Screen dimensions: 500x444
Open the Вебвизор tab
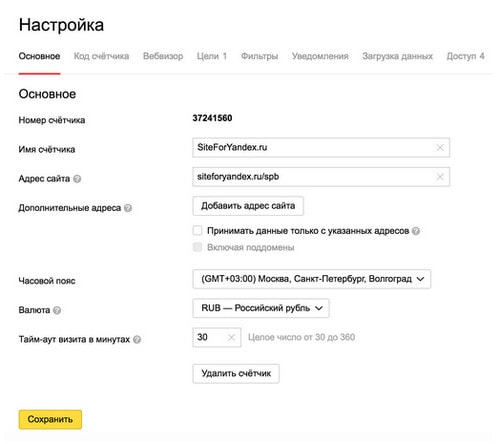tap(163, 56)
